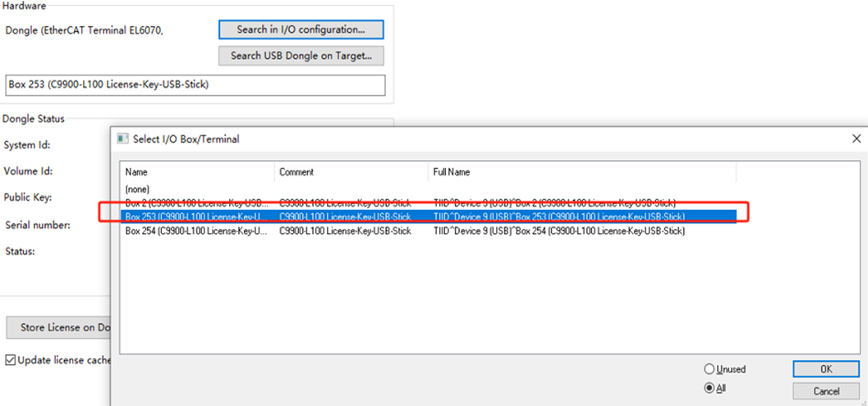Click TIID Device 9 Box 254 full name

click(560, 230)
